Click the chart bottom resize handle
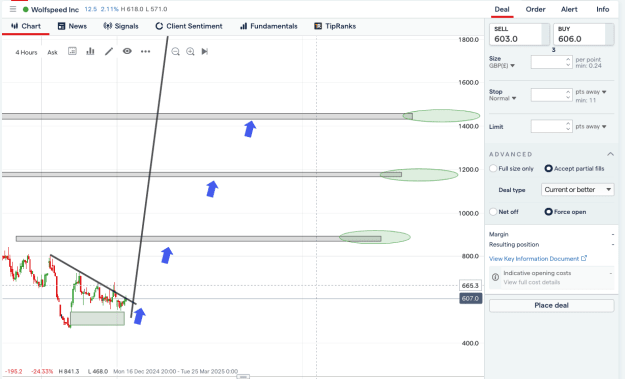This screenshot has height=379, width=625. [243, 376]
